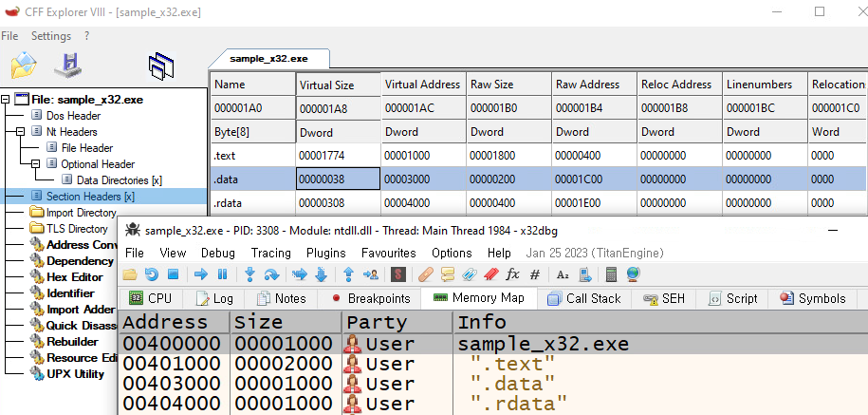
Task: Execute till return with the up-arrow icon
Action: (x=349, y=274)
